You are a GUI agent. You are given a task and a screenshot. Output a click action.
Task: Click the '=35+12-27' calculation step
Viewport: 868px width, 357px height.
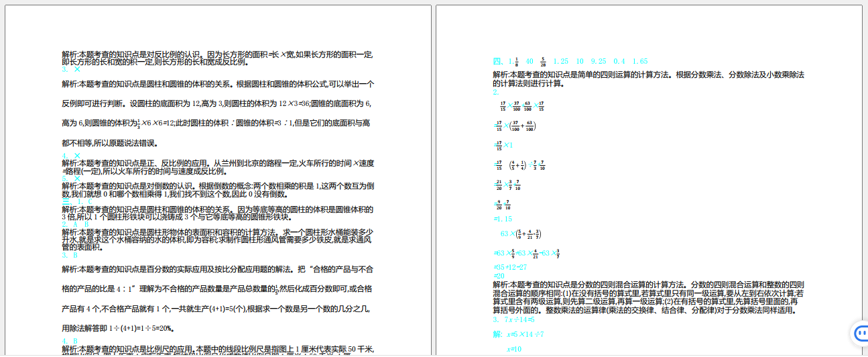(x=510, y=267)
